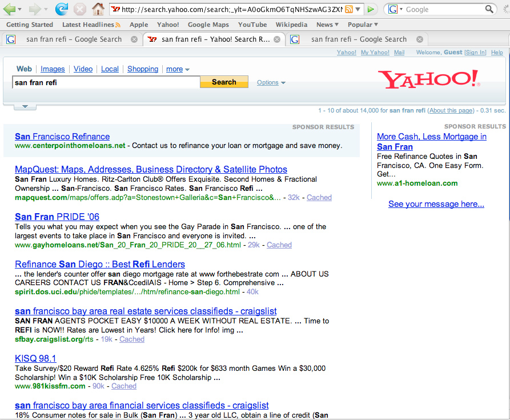Screen dimensions: 510x420
Task: Close the last Google Search tab
Action: coord(420,39)
